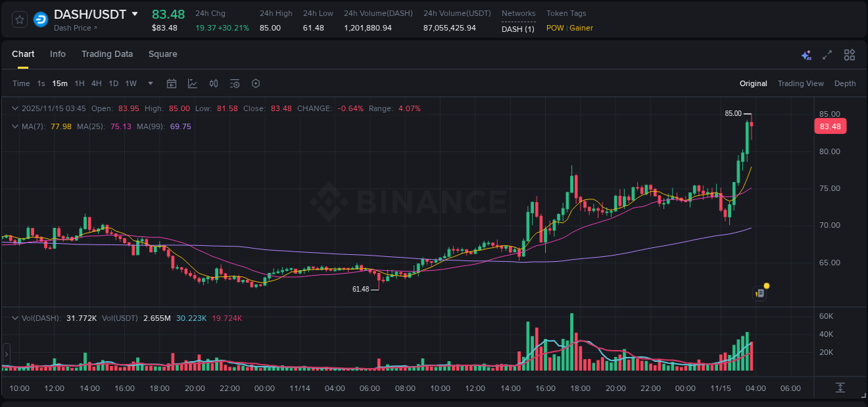This screenshot has width=868, height=407.
Task: Switch chart to Trading View mode
Action: (x=801, y=83)
